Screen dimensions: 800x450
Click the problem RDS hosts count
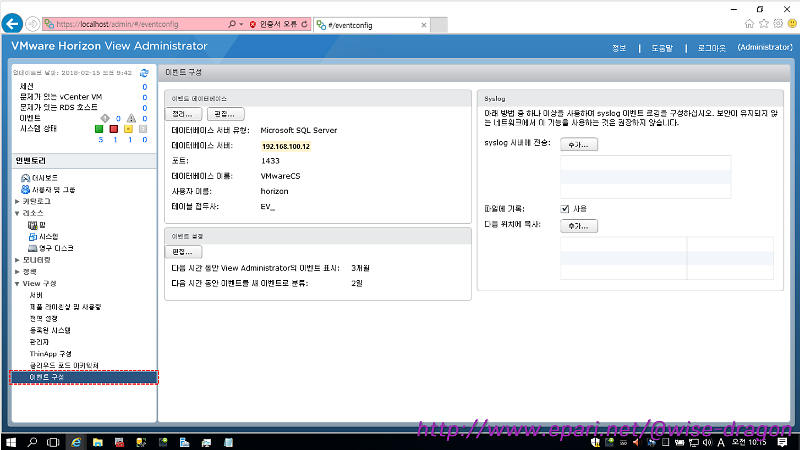click(x=145, y=108)
